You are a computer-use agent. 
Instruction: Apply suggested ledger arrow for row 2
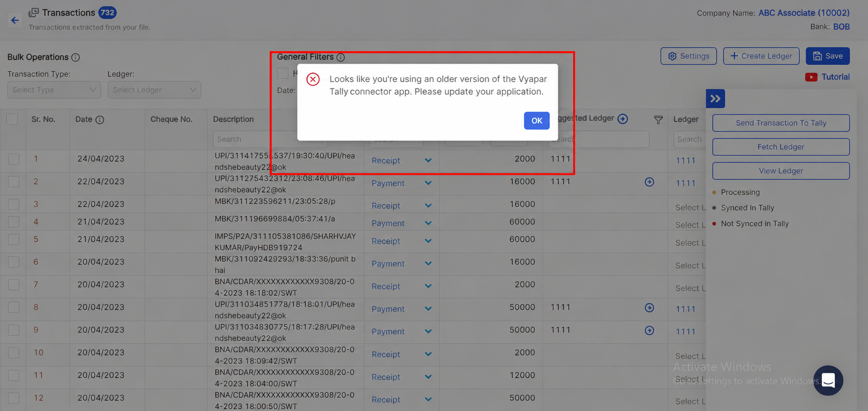[x=649, y=182]
